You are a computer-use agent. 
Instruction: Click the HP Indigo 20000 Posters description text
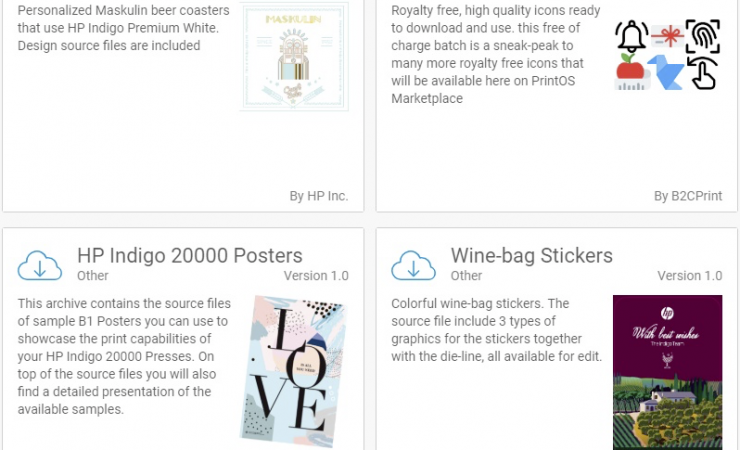125,356
